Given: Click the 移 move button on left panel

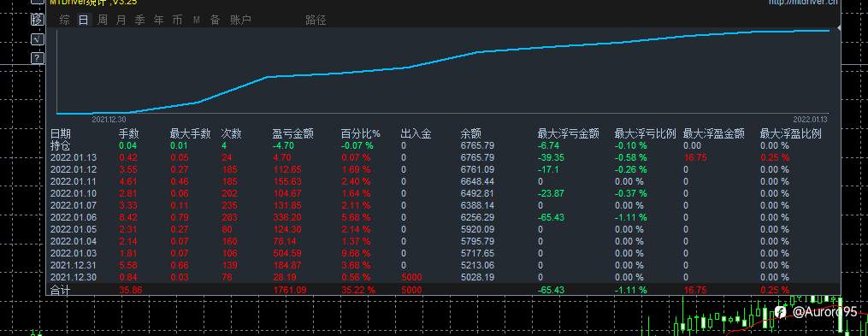Looking at the screenshot, I should 37,20.
